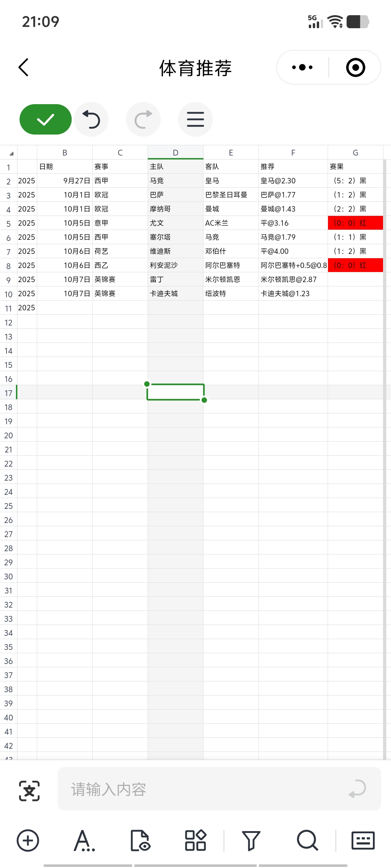Tap the green checkmark confirm button
This screenshot has width=391, height=868.
(x=45, y=119)
